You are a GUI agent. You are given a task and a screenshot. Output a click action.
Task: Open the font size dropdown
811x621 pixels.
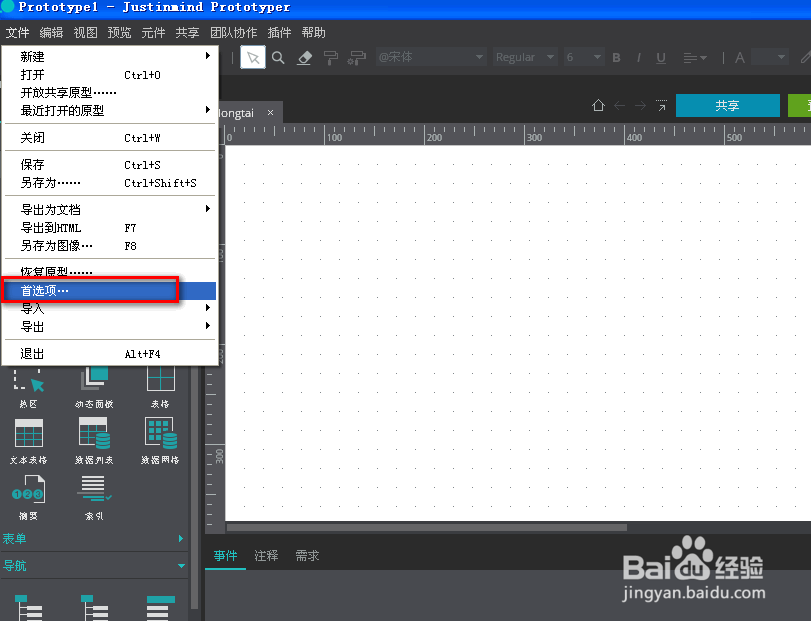point(583,57)
